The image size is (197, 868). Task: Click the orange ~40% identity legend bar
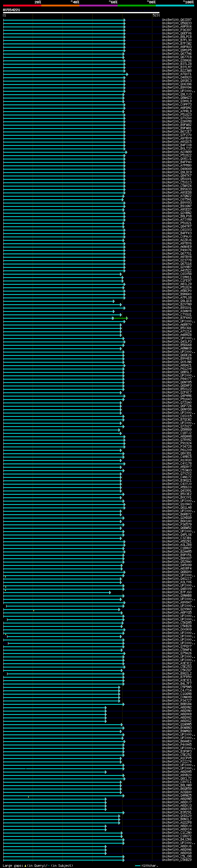pyautogui.click(x=60, y=6)
